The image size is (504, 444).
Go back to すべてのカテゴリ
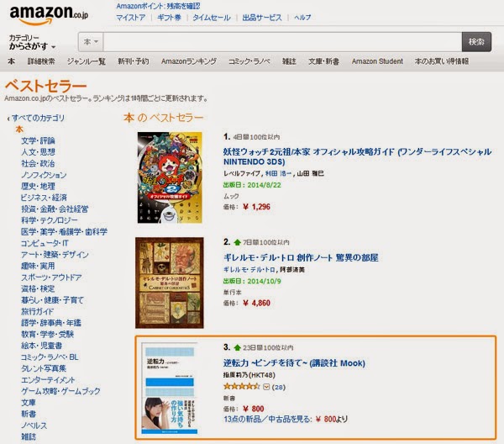pyautogui.click(x=39, y=118)
